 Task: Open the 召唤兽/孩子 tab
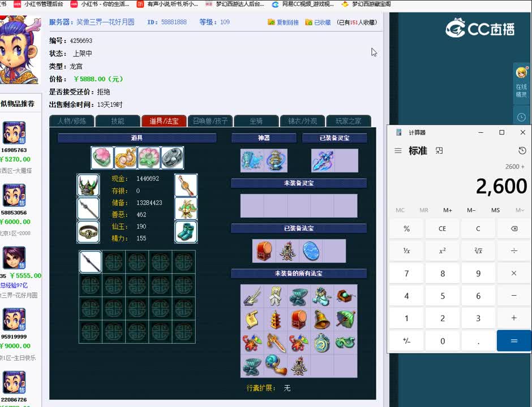[x=210, y=121]
